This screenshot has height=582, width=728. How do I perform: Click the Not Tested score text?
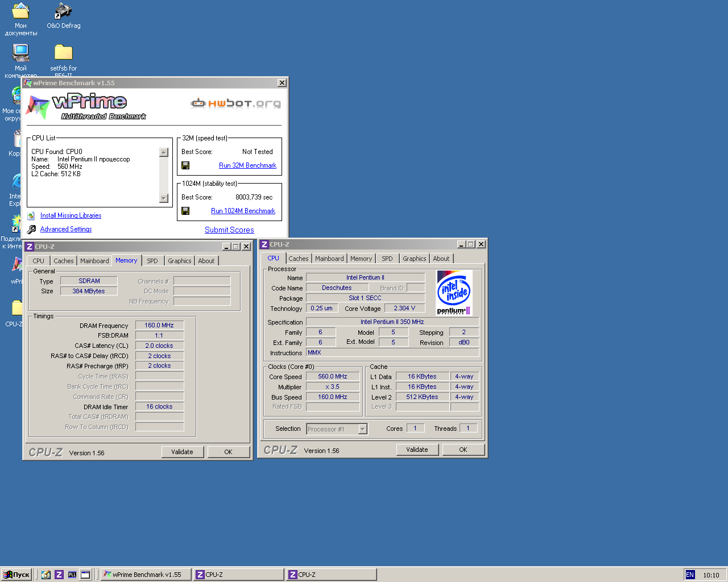[x=258, y=152]
